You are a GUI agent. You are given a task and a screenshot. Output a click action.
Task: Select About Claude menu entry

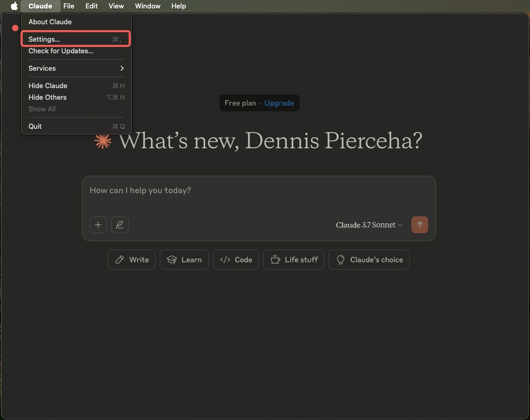click(76, 22)
